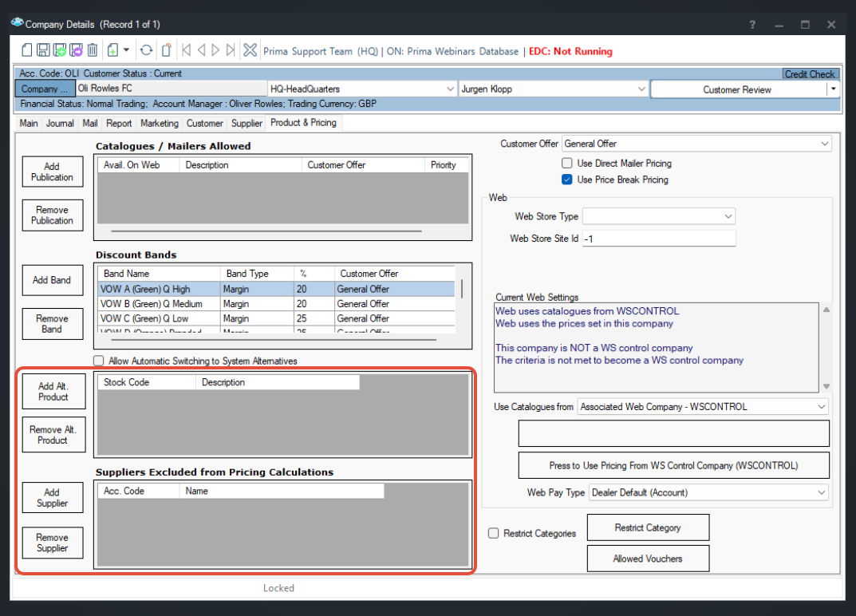Open the HQ-HeadQuarters dropdown

click(x=450, y=89)
